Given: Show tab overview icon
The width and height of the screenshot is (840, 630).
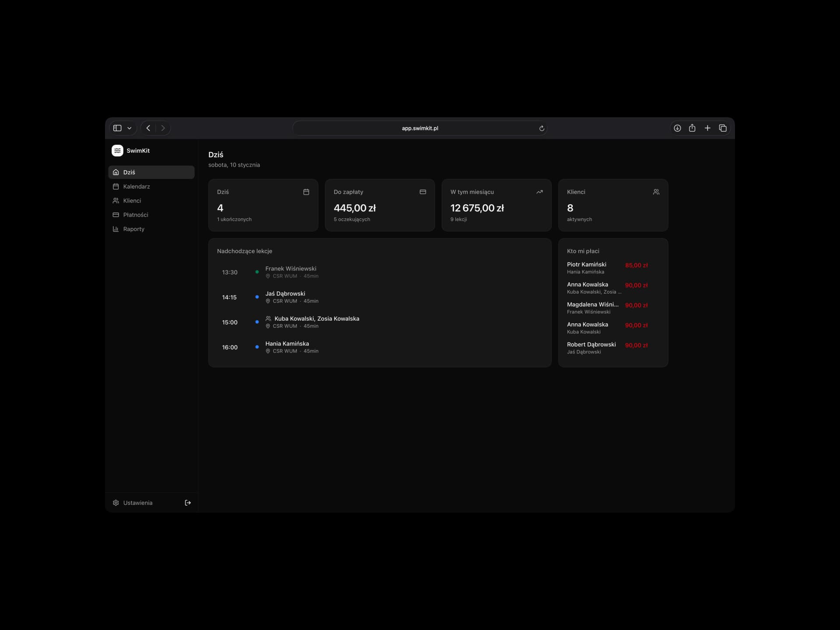Looking at the screenshot, I should 723,128.
